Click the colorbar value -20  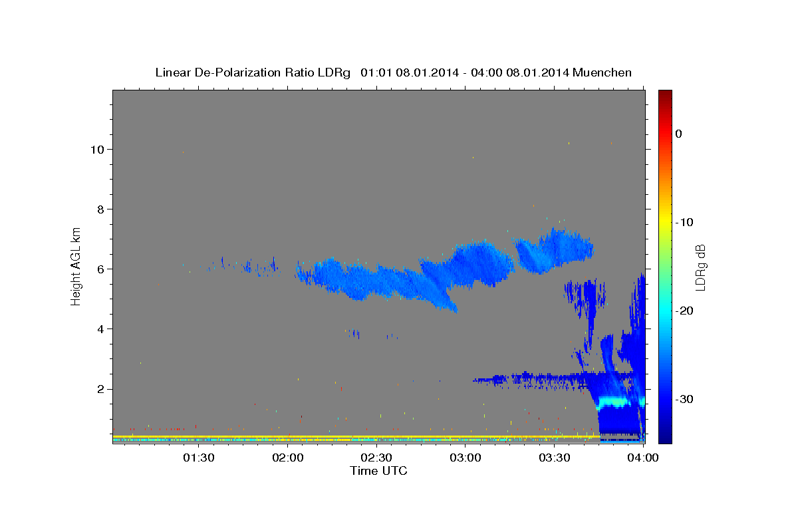pyautogui.click(x=685, y=311)
